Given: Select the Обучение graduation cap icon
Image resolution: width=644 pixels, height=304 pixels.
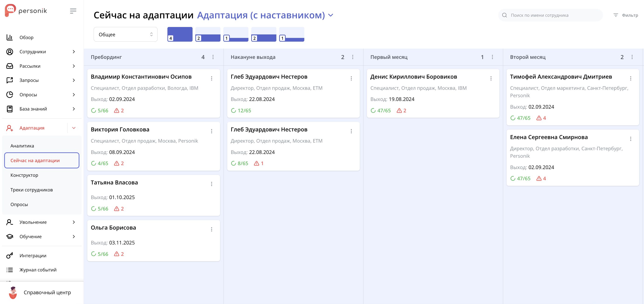Looking at the screenshot, I should point(10,236).
